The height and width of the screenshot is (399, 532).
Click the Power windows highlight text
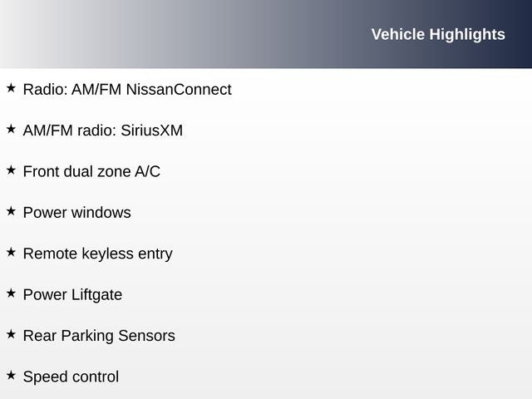point(76,213)
